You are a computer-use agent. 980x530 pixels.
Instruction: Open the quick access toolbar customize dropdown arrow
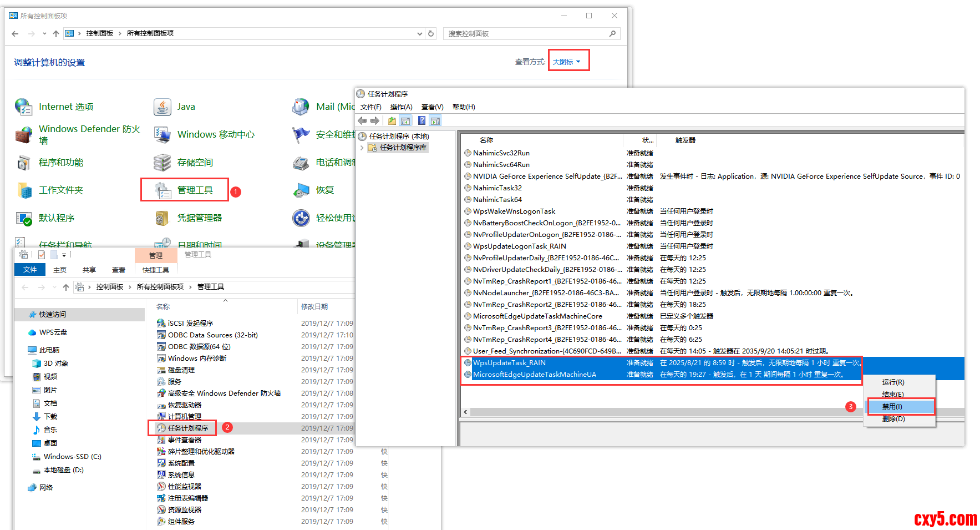[64, 255]
